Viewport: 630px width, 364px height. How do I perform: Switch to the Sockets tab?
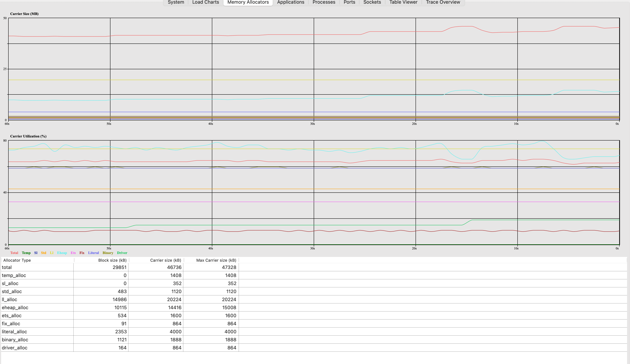coord(372,2)
